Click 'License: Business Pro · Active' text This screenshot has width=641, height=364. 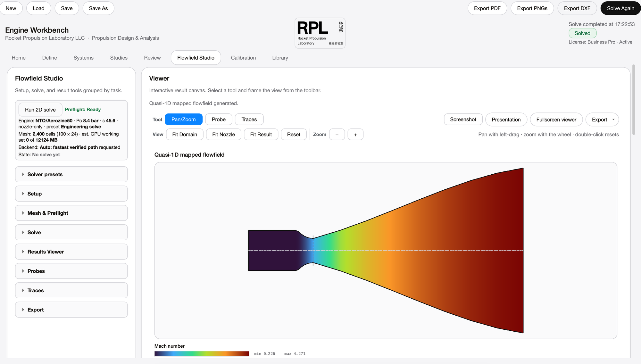pyautogui.click(x=600, y=42)
